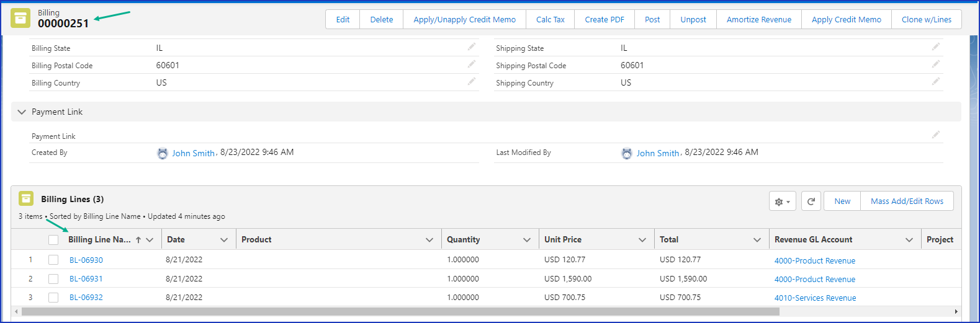980x323 pixels.
Task: Click the Billing record icon in header
Action: pyautogui.click(x=20, y=19)
